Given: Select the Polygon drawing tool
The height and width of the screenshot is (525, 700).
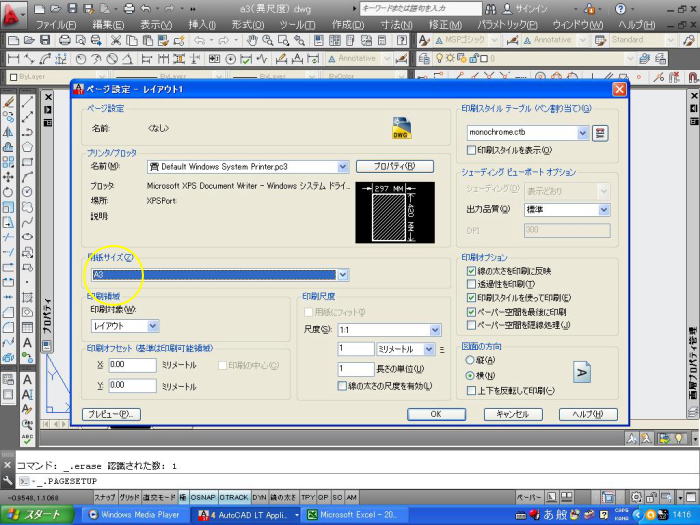Looking at the screenshot, I should pyautogui.click(x=27, y=147).
